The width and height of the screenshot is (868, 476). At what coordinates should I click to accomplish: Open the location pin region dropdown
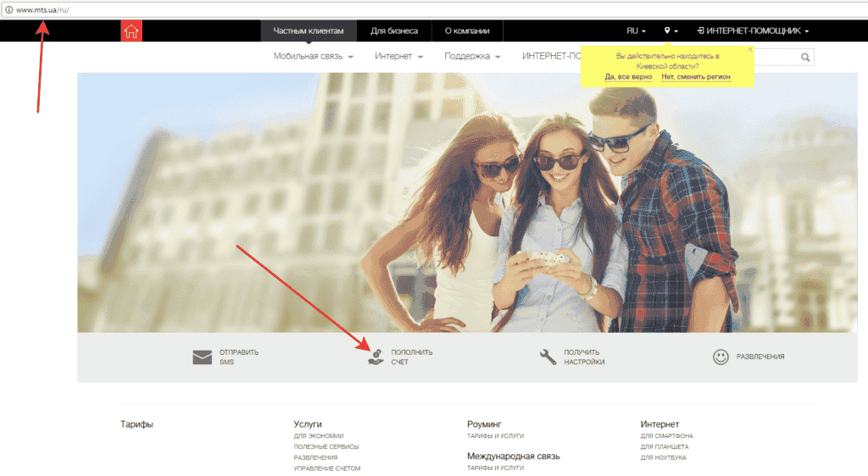[670, 31]
